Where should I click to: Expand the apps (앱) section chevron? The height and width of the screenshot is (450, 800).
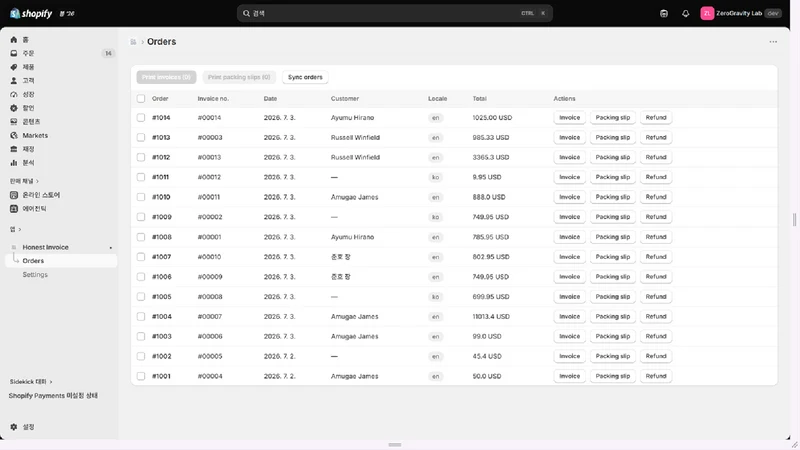20,230
